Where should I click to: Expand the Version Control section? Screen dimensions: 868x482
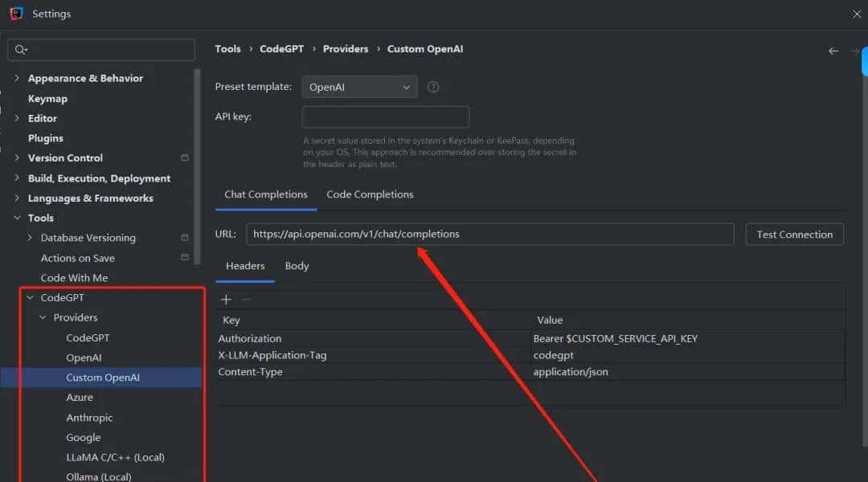click(x=17, y=157)
